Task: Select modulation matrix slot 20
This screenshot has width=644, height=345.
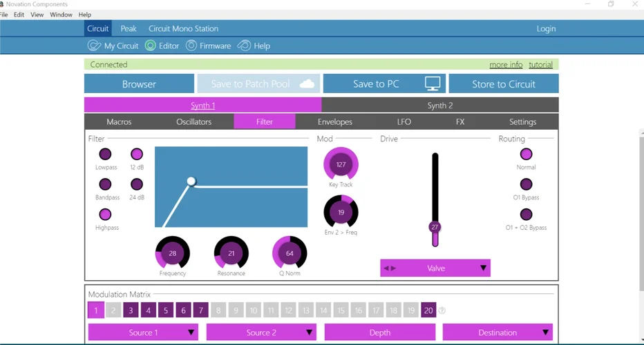Action: (428, 310)
